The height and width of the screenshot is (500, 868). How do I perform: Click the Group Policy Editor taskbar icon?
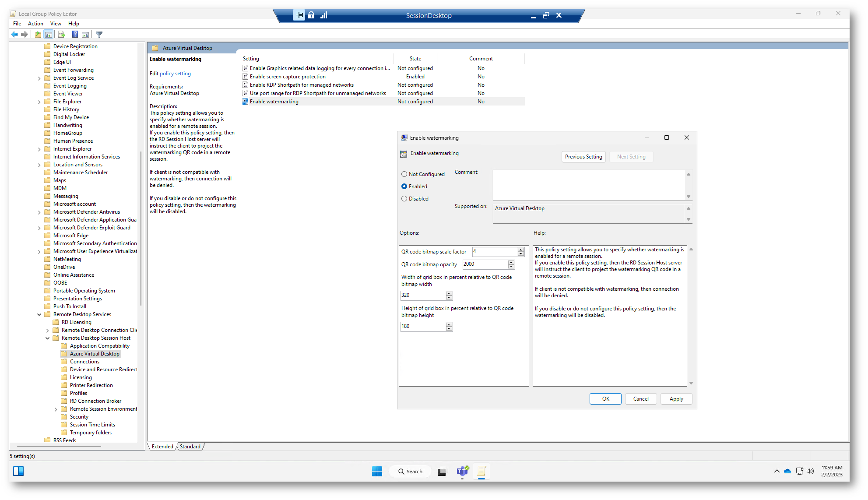click(481, 471)
